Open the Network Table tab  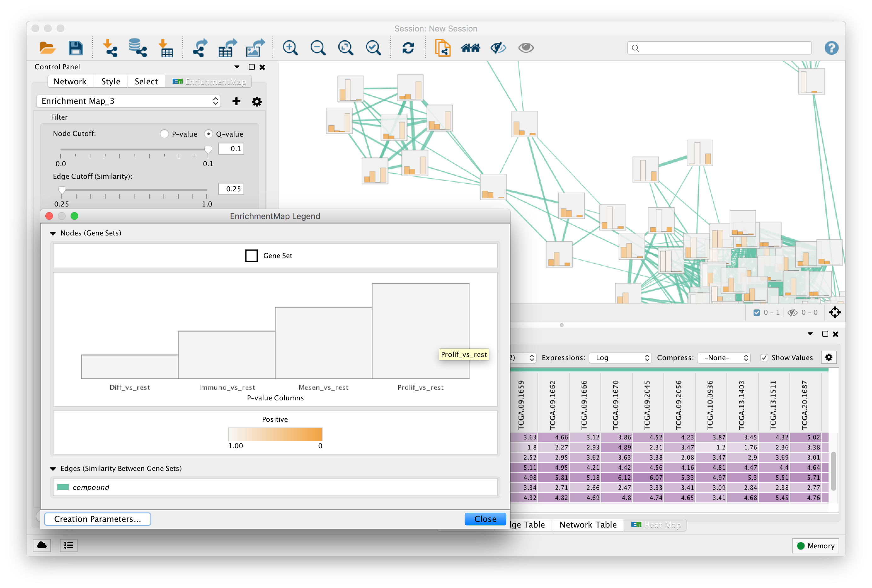[x=588, y=525]
